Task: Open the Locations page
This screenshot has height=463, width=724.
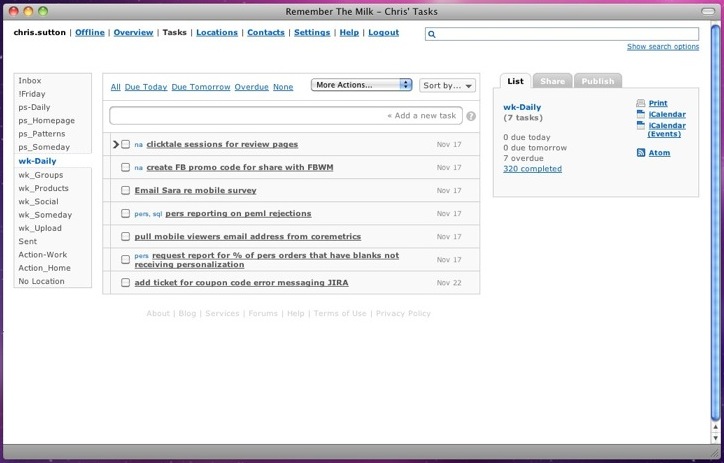Action: click(217, 32)
